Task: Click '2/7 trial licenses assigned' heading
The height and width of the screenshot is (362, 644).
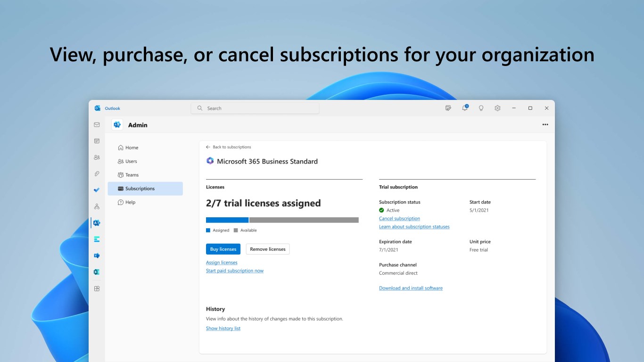Action: pyautogui.click(x=263, y=203)
